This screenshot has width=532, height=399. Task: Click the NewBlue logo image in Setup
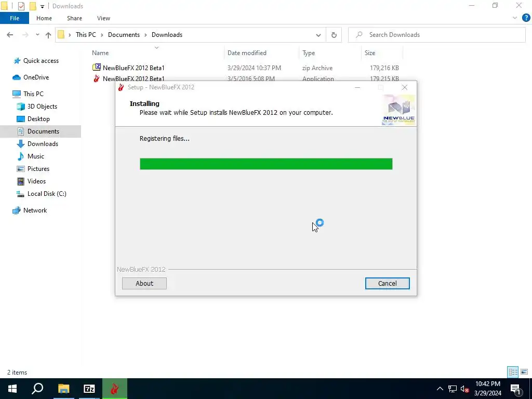398,110
